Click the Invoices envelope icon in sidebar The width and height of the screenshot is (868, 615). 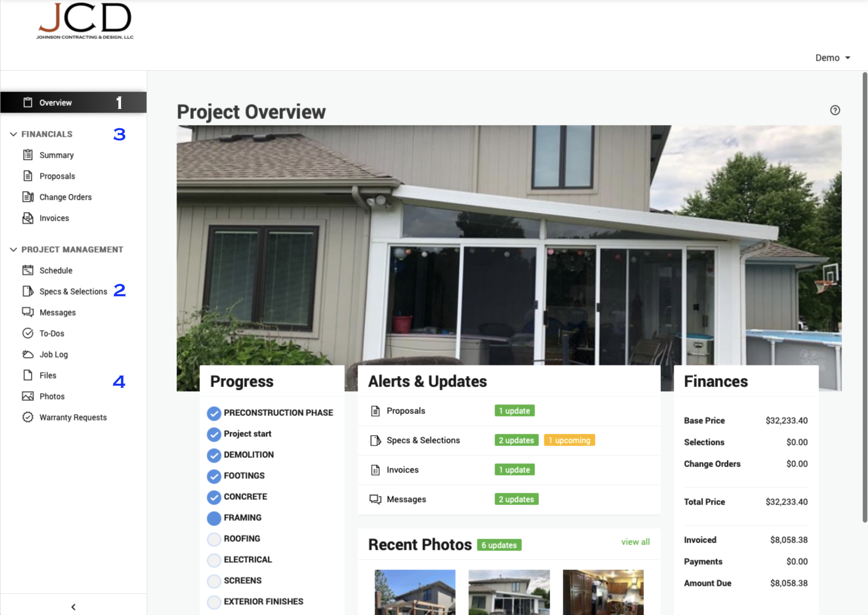coord(28,218)
